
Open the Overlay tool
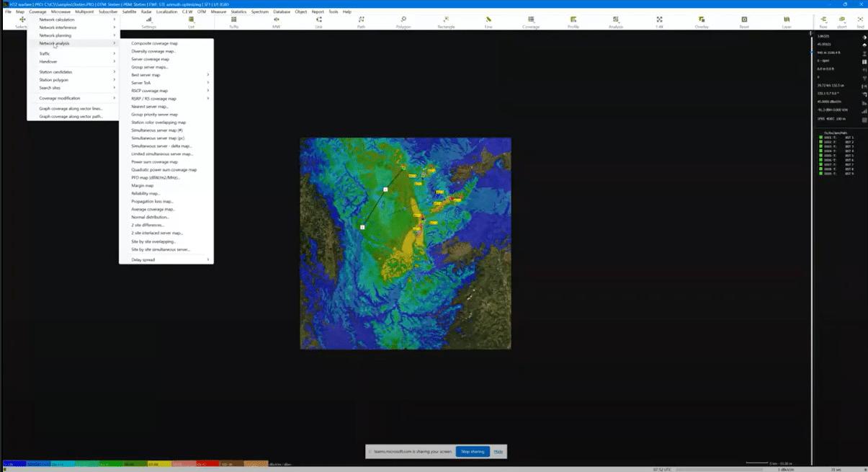(x=699, y=22)
